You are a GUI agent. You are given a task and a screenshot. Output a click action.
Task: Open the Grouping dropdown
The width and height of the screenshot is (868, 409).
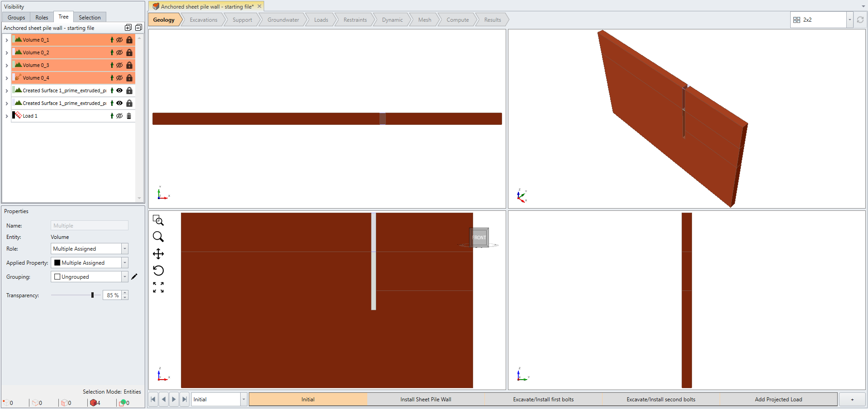125,277
